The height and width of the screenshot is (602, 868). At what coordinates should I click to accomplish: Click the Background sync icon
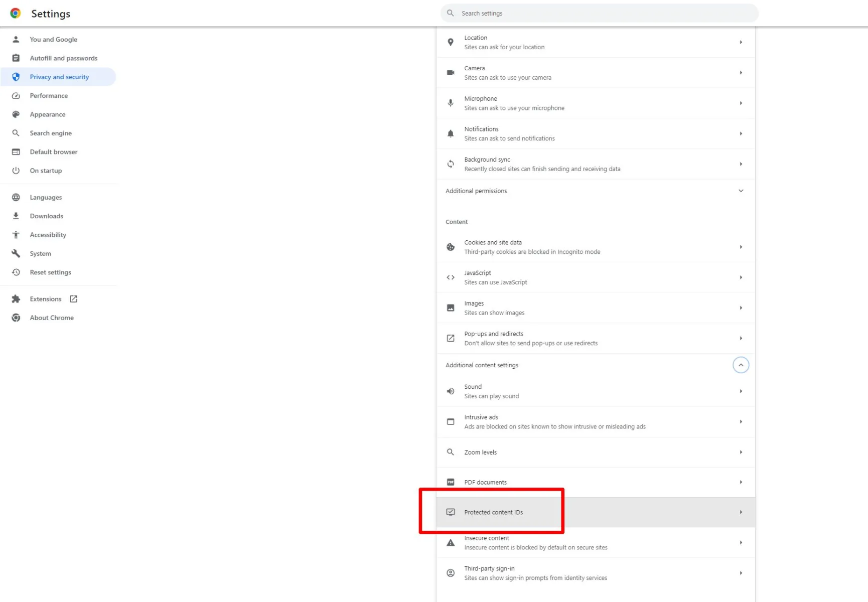[451, 164]
